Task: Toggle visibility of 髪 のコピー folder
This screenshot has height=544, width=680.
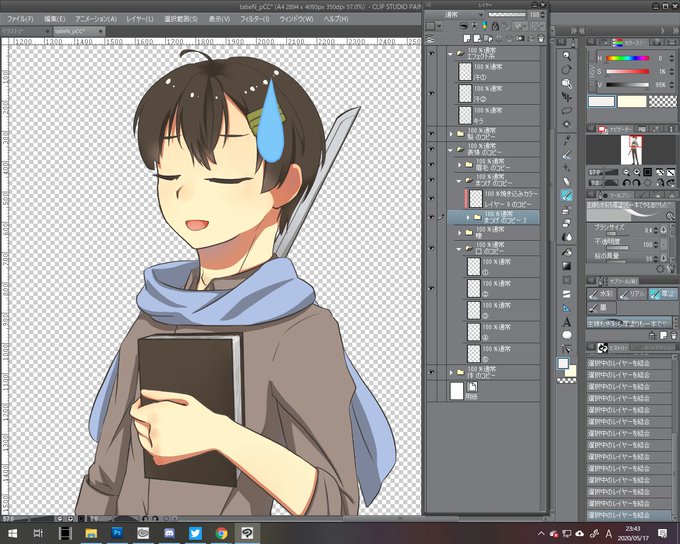Action: pos(432,134)
